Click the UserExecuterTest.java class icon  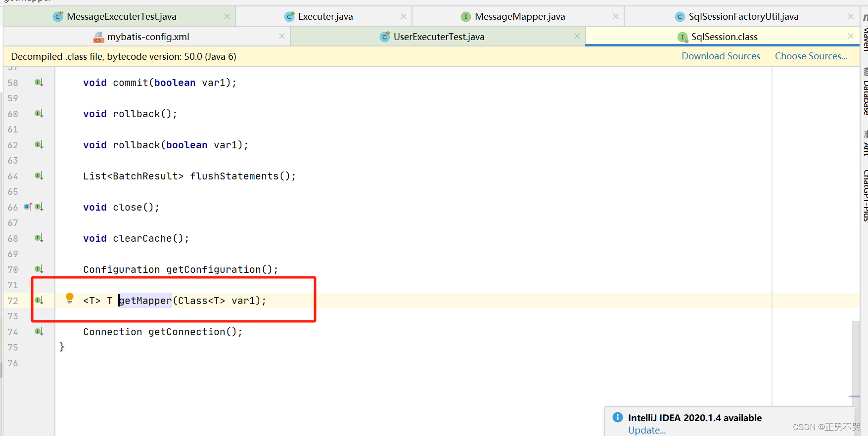(x=385, y=37)
